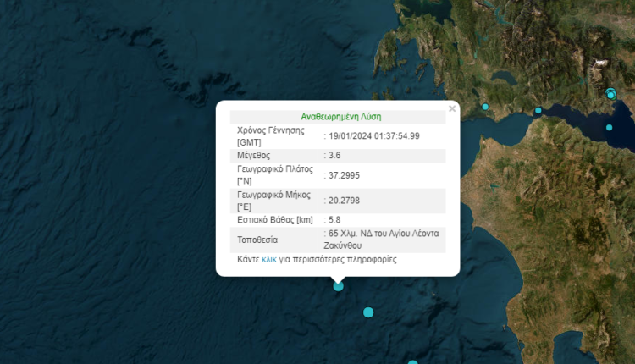Select the larger marker southeast of the popup
635x364 pixels.
click(368, 312)
